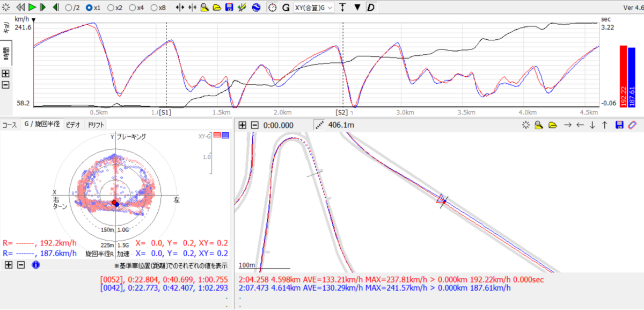Open the XY(合算)G dropdown
Screen dimensions: 644x310
(313, 8)
